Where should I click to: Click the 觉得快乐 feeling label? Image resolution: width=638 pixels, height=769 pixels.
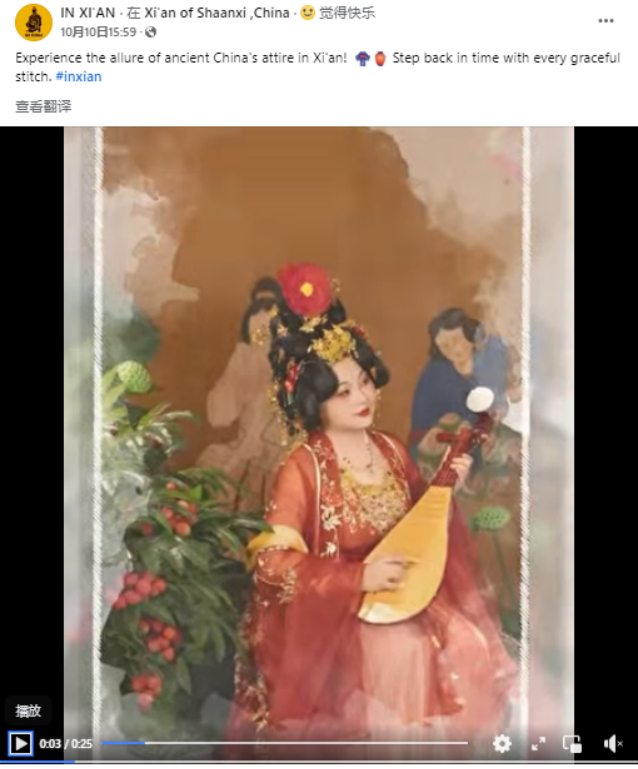pyautogui.click(x=347, y=13)
